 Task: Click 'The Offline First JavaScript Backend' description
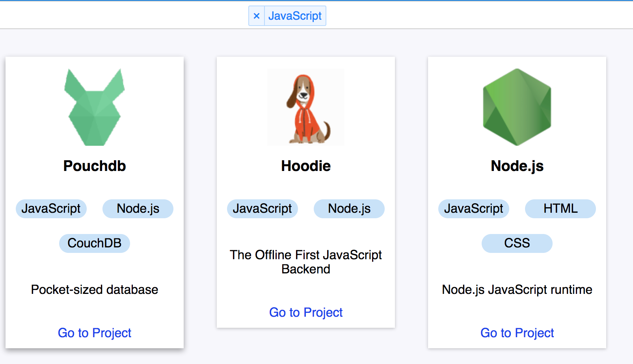(306, 262)
